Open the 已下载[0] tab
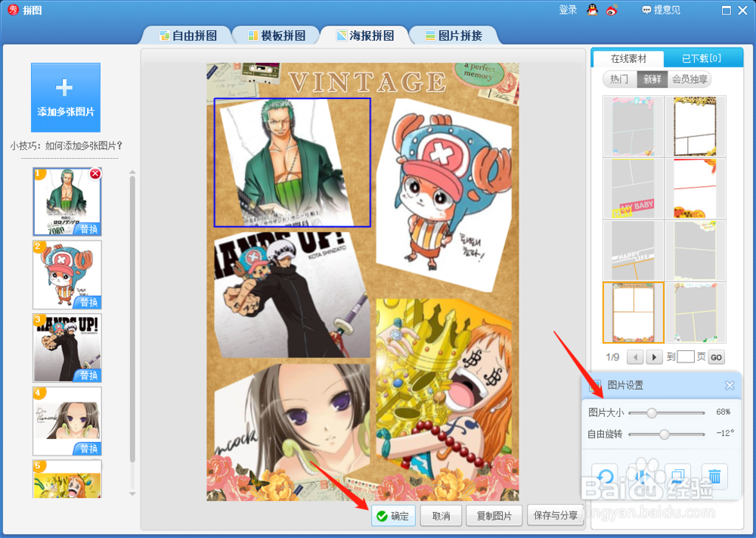Screen dimensions: 756x538 pyautogui.click(x=702, y=59)
